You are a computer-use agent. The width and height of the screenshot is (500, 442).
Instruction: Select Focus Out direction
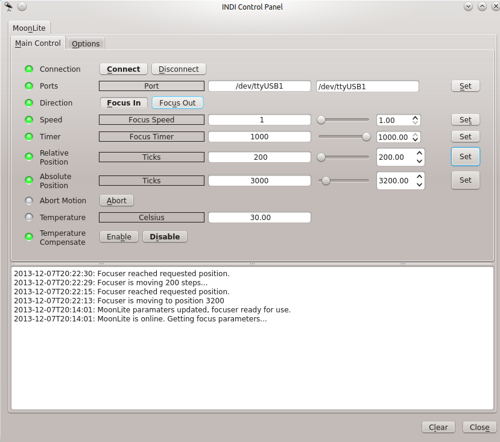pyautogui.click(x=177, y=103)
